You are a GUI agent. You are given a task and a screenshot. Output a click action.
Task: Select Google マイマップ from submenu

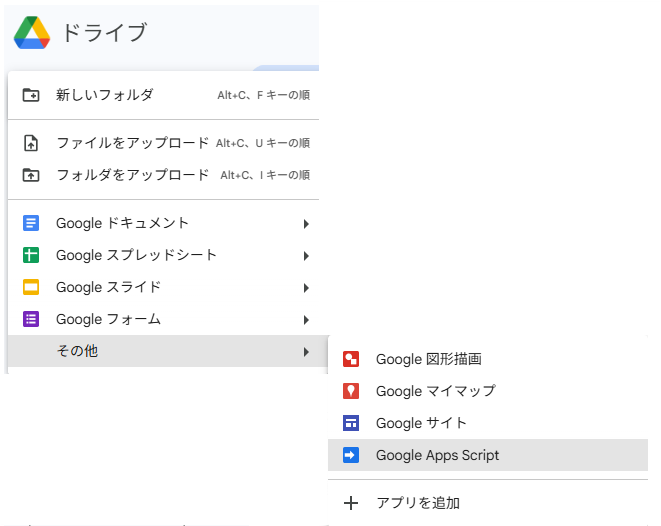488,391
